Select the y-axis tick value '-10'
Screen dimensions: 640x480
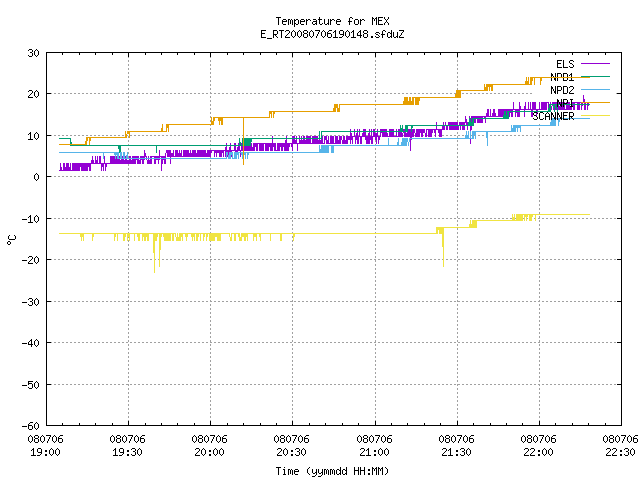pyautogui.click(x=31, y=219)
